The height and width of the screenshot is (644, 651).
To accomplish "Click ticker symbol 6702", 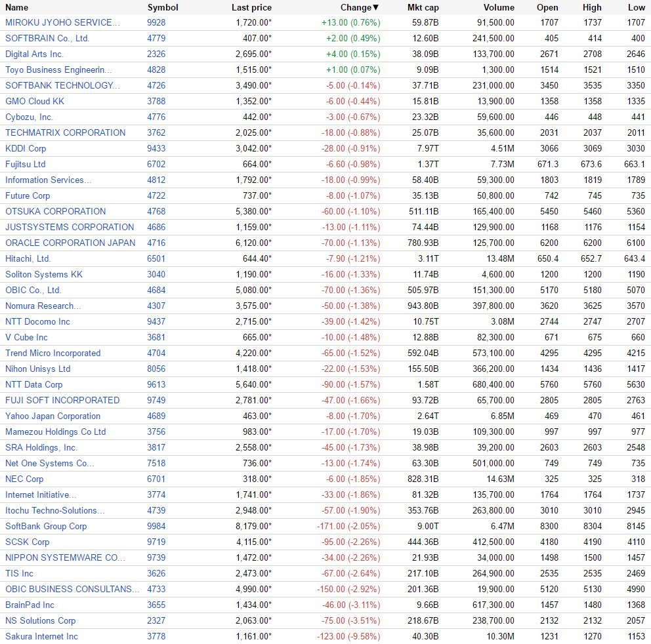I will pyautogui.click(x=156, y=165).
